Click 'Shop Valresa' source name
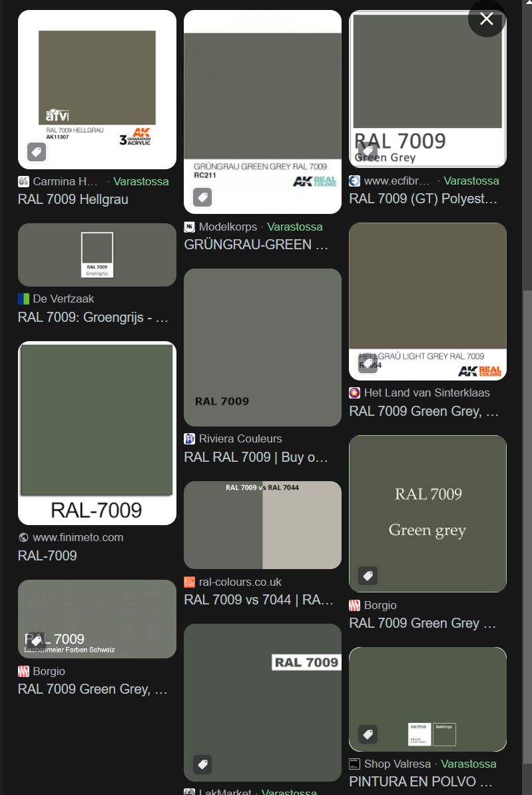 (x=398, y=764)
